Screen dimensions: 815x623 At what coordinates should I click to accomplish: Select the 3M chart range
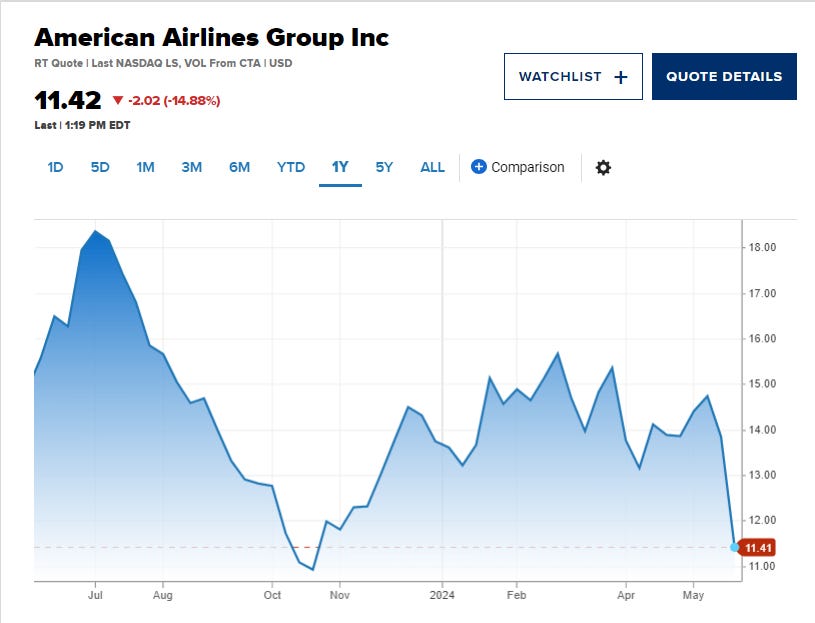click(x=192, y=167)
